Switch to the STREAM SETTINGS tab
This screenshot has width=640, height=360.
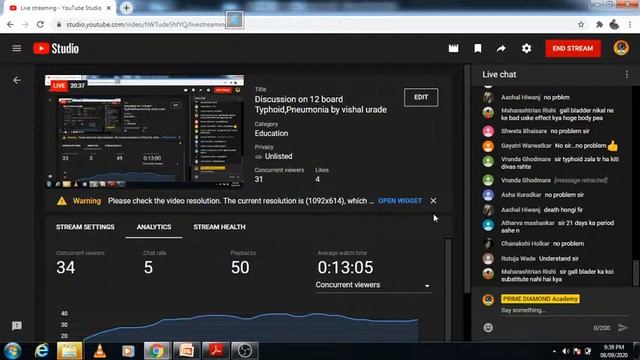tap(85, 227)
